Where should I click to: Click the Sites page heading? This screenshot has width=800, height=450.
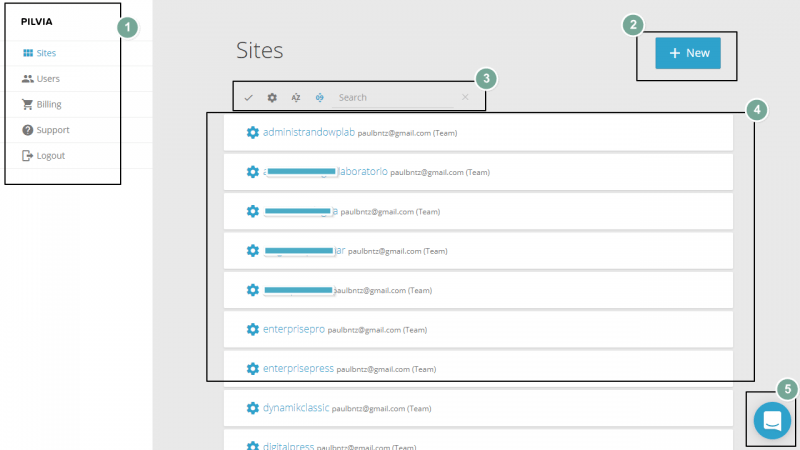pyautogui.click(x=259, y=51)
